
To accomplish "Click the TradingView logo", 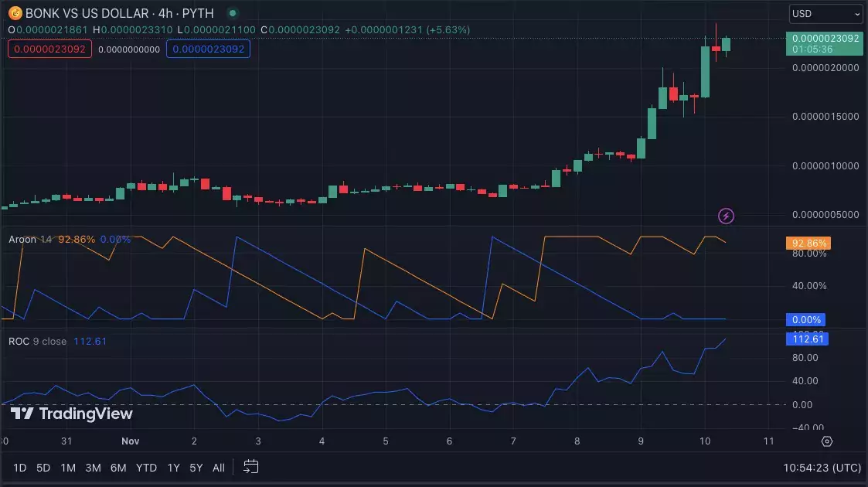I will coord(72,414).
